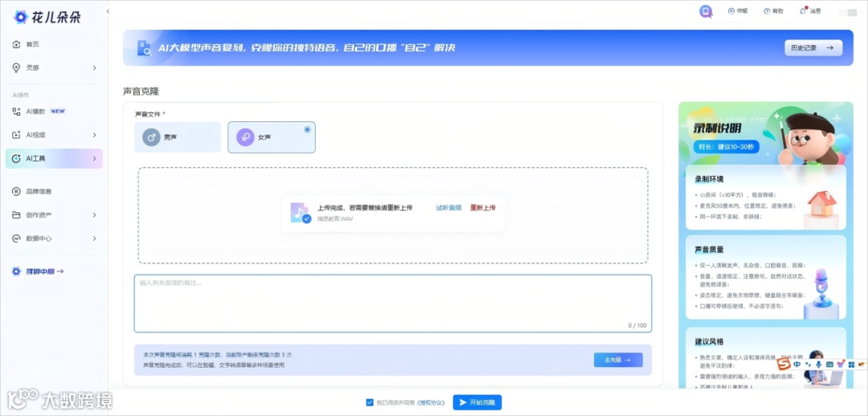Click the 声音克隆 page title

(141, 92)
